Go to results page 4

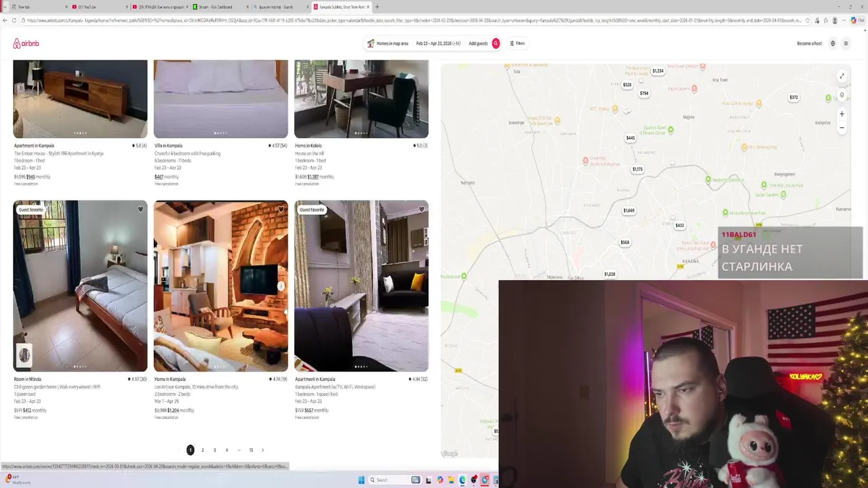click(x=226, y=450)
